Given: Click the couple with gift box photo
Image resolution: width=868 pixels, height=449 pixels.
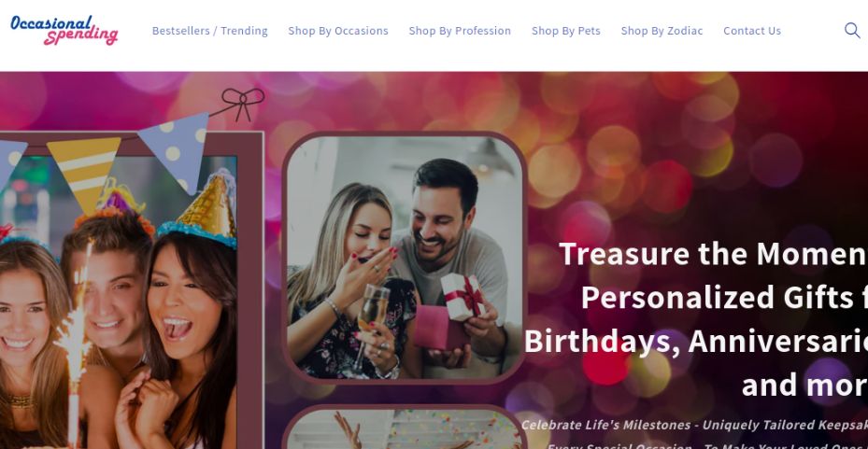Looking at the screenshot, I should coord(405,258).
